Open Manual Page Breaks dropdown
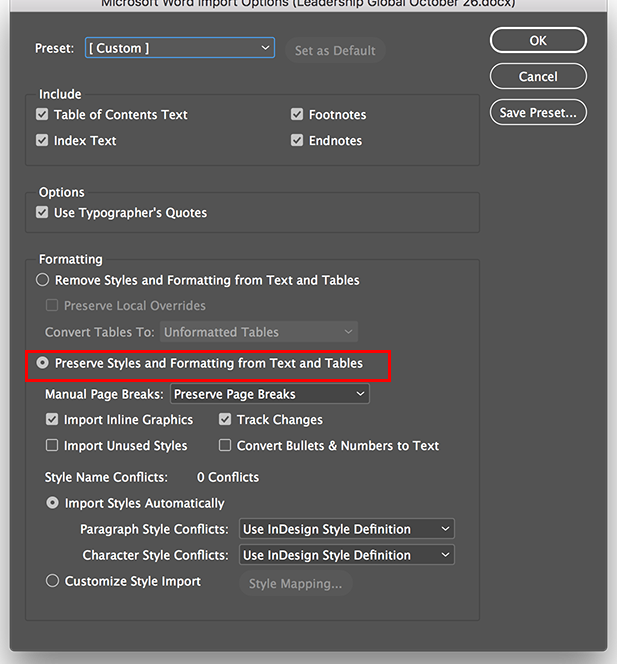 pyautogui.click(x=270, y=394)
